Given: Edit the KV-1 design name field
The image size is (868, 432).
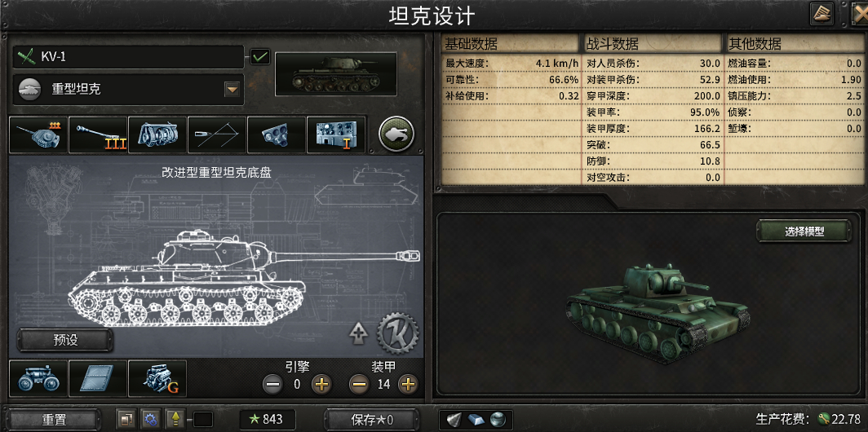Looking at the screenshot, I should pos(128,56).
